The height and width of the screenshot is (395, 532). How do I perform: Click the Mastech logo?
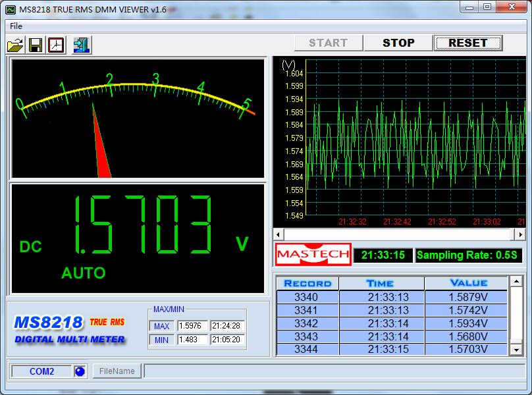[313, 255]
